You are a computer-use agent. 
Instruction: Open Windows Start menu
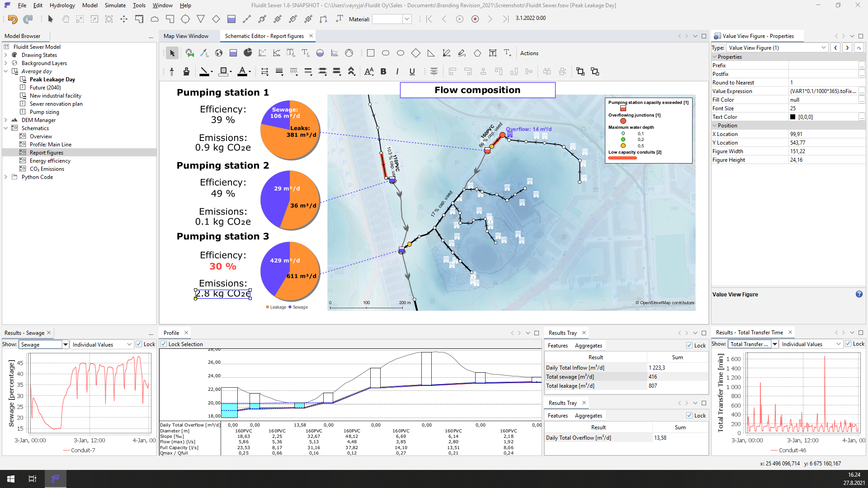pyautogui.click(x=11, y=479)
